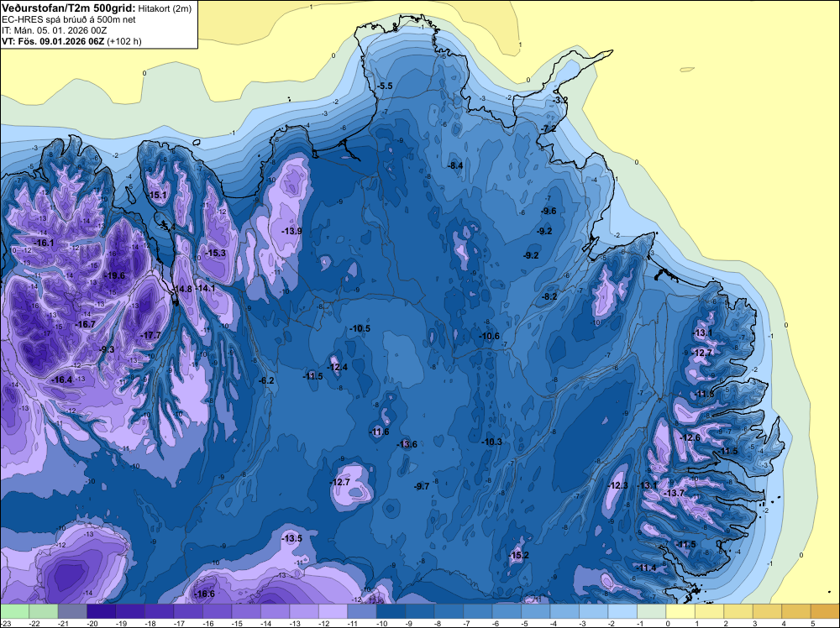This screenshot has height=628, width=840.
Task: Click the -19.6 temperature value on the map
Action: pyautogui.click(x=114, y=275)
